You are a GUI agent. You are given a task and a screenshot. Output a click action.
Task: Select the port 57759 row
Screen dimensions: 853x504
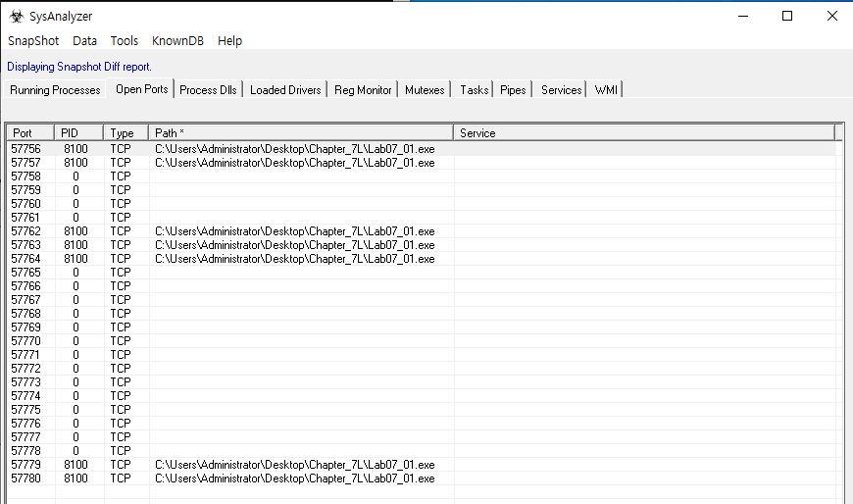click(x=422, y=190)
